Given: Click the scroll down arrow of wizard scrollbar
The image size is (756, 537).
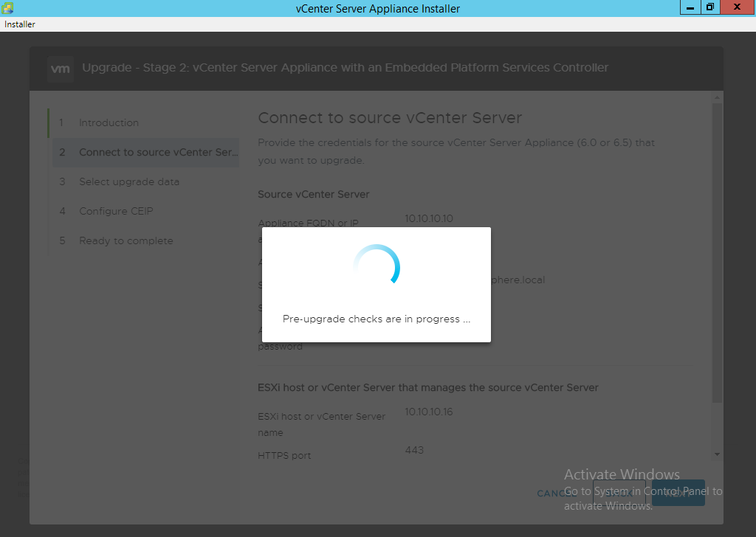Looking at the screenshot, I should [717, 454].
